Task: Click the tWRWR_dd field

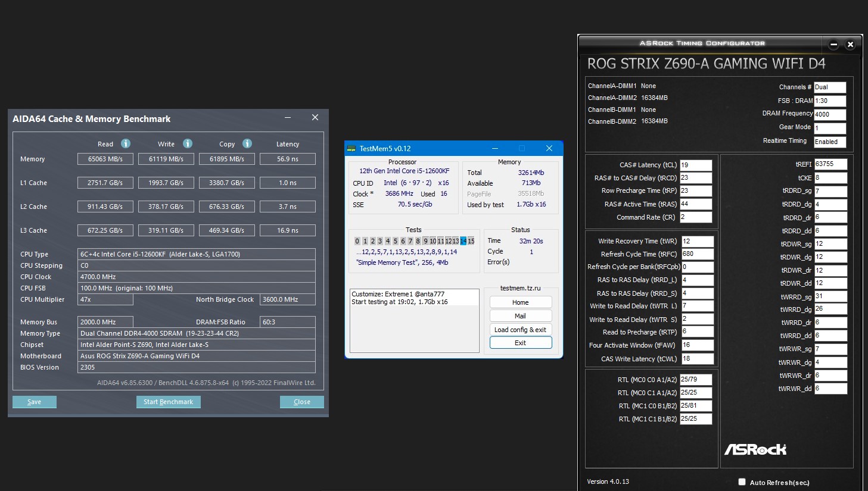Action: click(x=831, y=389)
